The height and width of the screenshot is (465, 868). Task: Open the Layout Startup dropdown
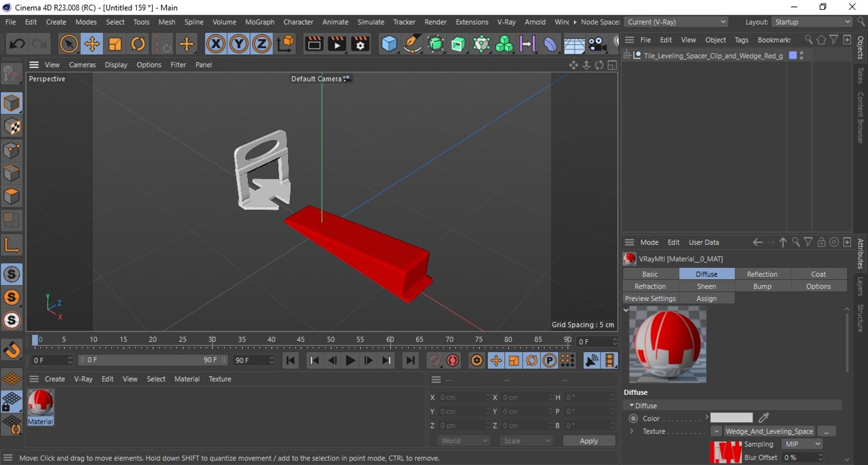(x=812, y=22)
